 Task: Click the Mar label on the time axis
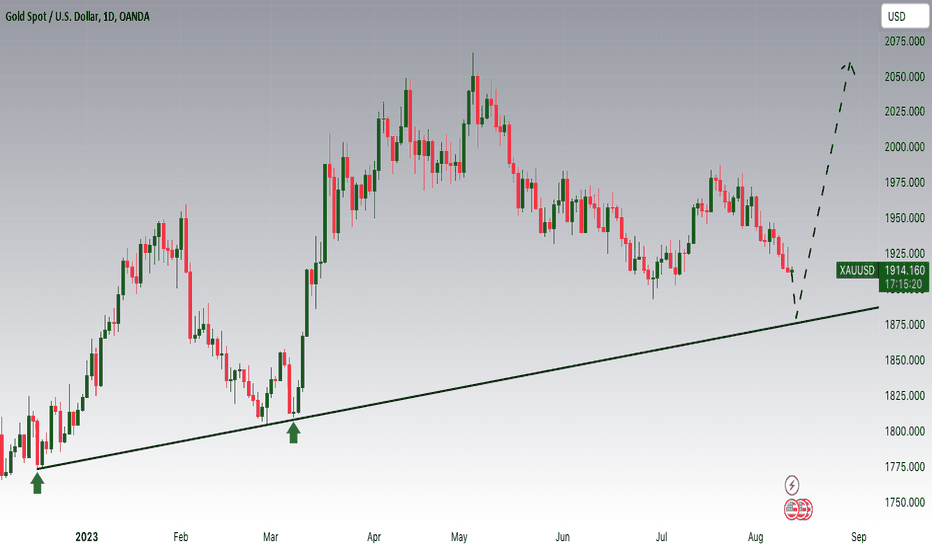(270, 537)
